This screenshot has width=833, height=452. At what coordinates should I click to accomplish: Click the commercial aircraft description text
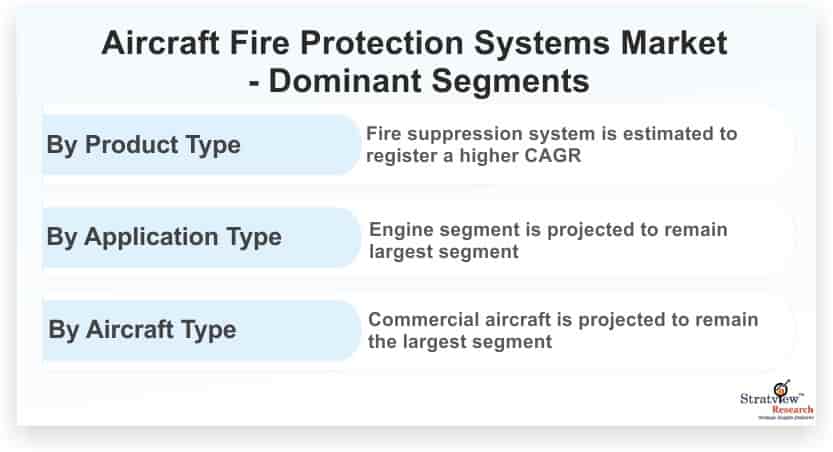[563, 330]
